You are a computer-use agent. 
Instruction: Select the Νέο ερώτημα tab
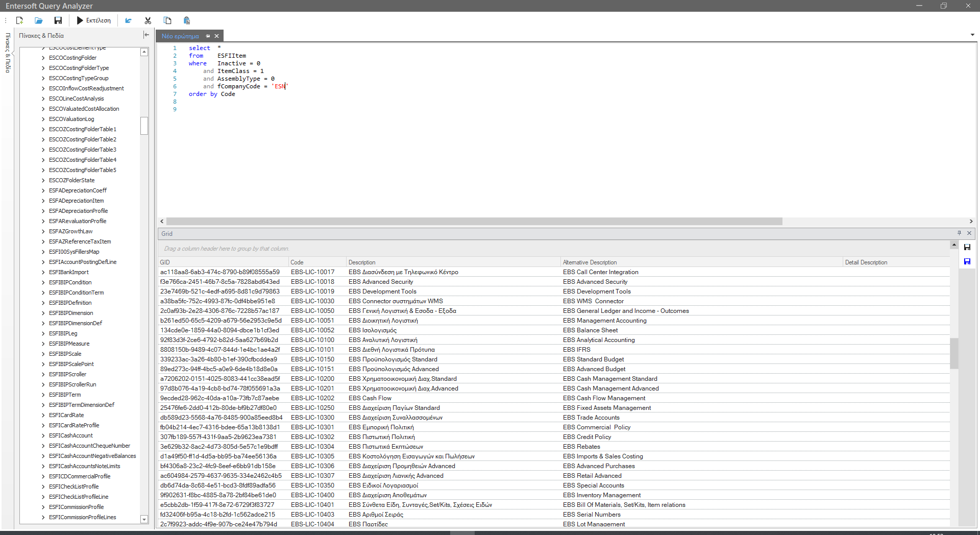coord(180,36)
